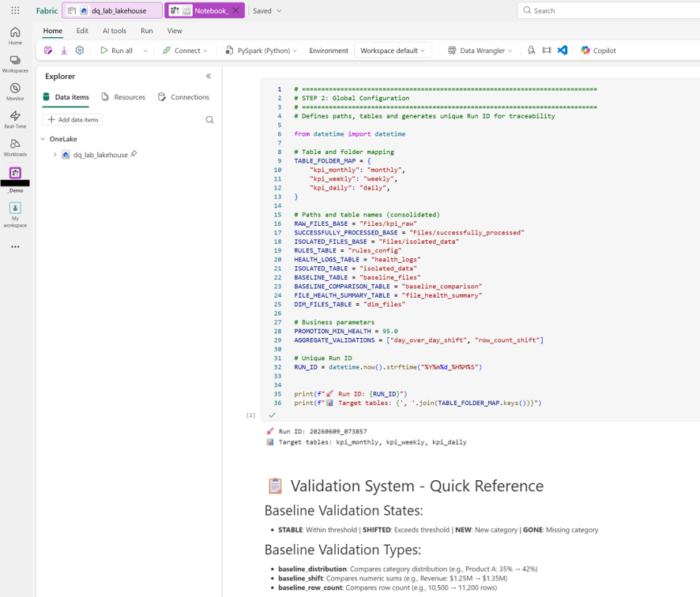The image size is (700, 597).
Task: Open the Saved status dropdown
Action: point(267,11)
